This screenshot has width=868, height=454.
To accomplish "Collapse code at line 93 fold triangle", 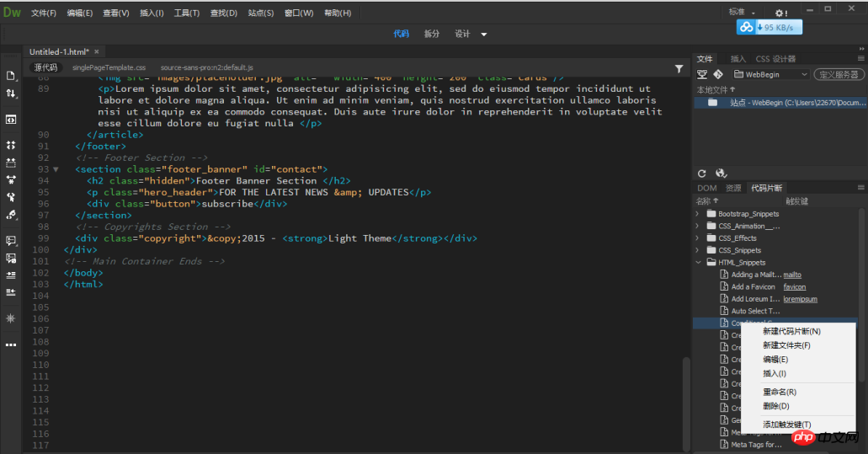I will (x=56, y=169).
